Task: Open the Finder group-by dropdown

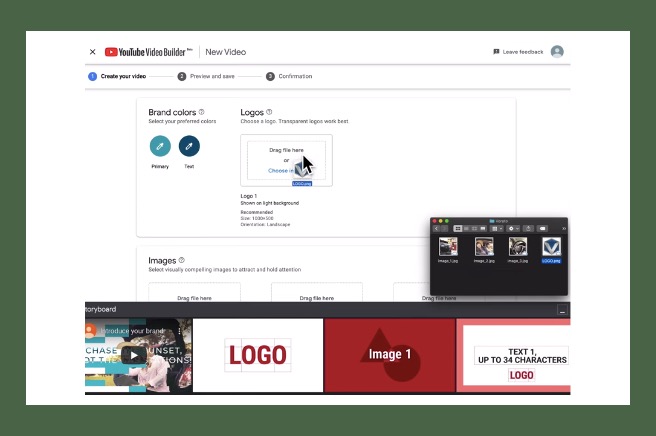Action: pos(497,228)
